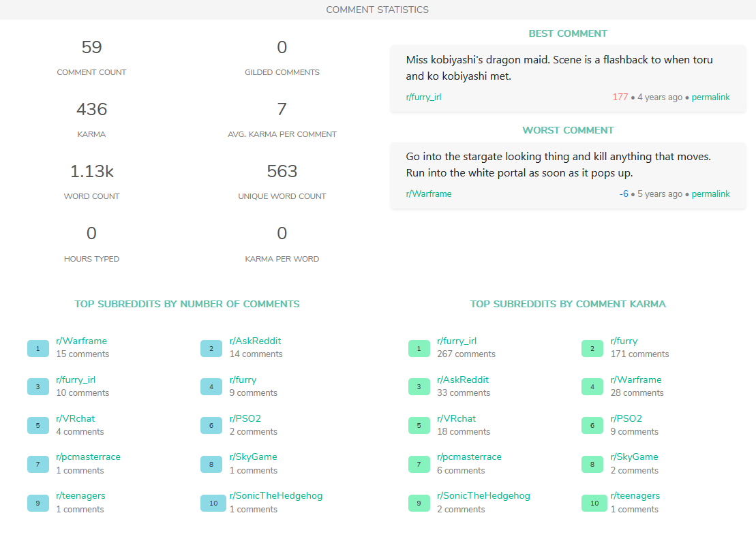Click green rank badge 2 beside r/furry
This screenshot has width=756, height=541.
point(592,348)
